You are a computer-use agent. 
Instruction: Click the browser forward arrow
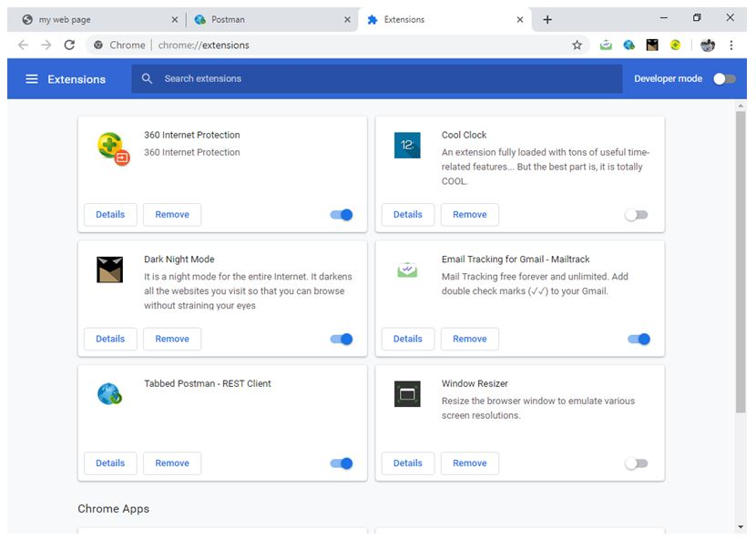[x=46, y=45]
